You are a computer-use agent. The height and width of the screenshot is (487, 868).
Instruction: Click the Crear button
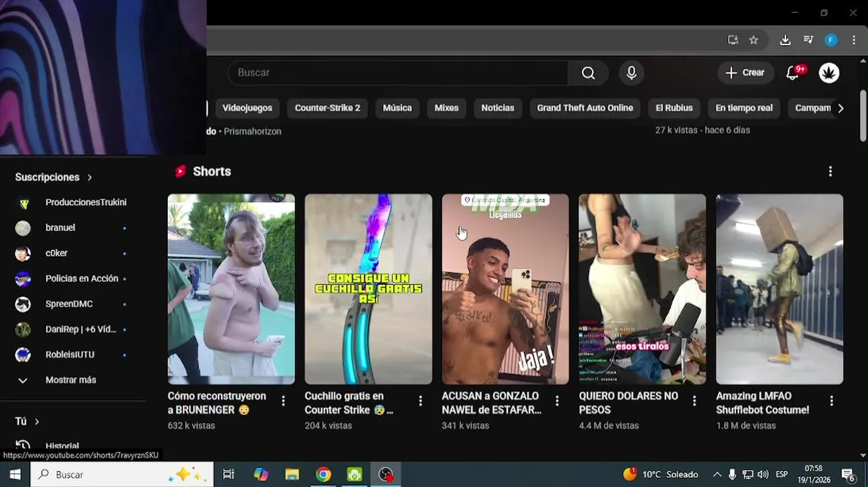(x=745, y=73)
